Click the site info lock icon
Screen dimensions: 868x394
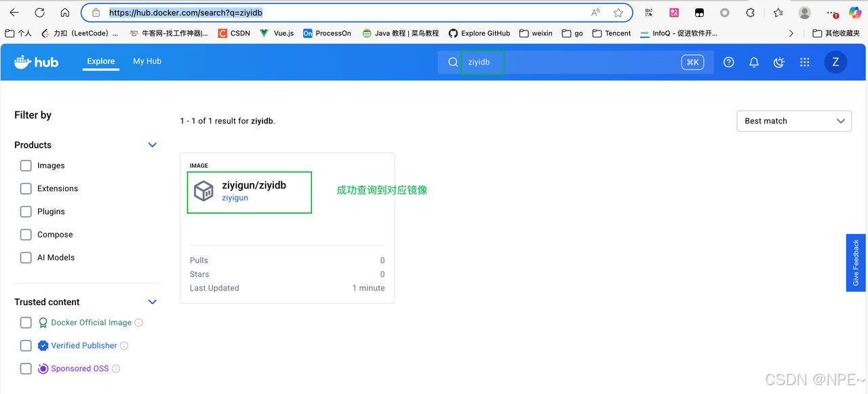tap(96, 12)
